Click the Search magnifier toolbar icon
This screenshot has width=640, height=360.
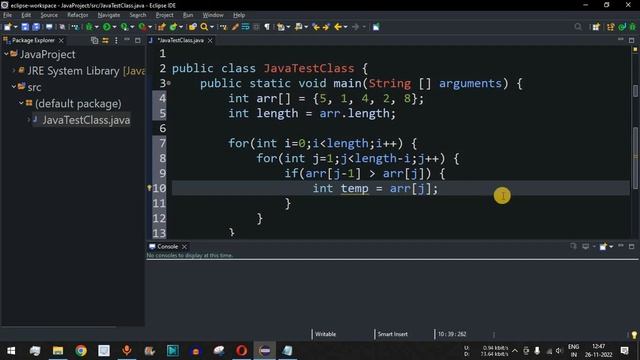click(204, 27)
